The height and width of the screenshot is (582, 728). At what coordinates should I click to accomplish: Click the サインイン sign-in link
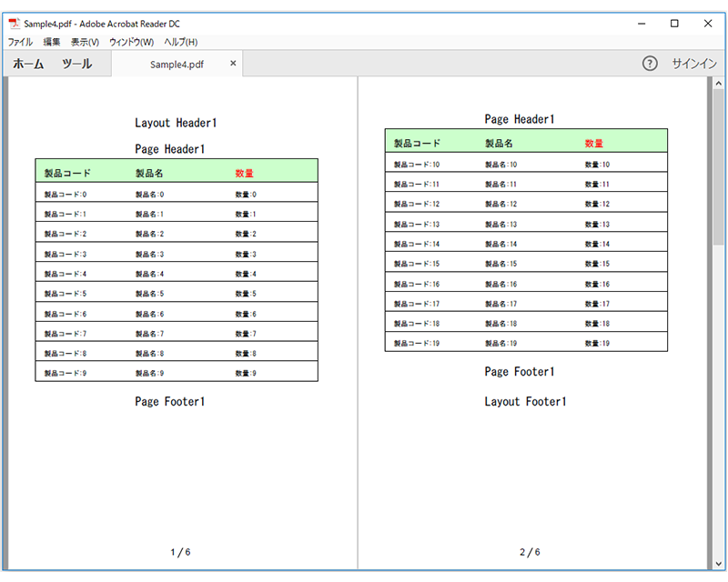coord(694,64)
